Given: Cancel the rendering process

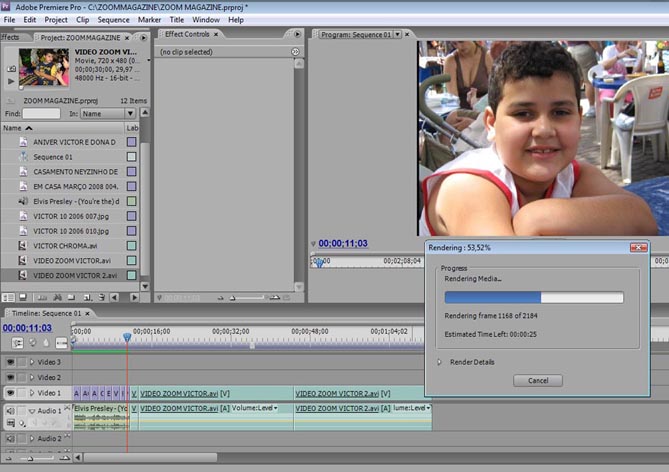Looking at the screenshot, I should [x=537, y=381].
